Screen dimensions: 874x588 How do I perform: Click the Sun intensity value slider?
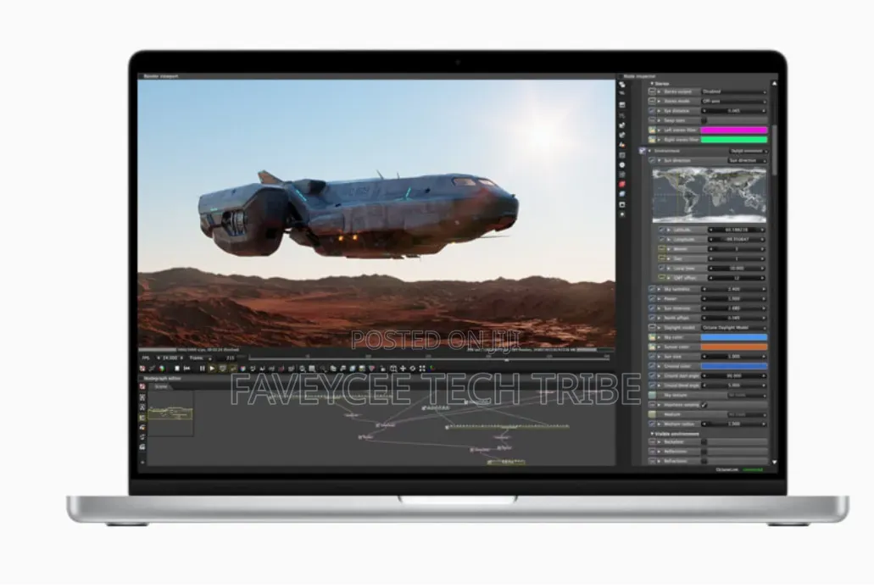coord(733,308)
